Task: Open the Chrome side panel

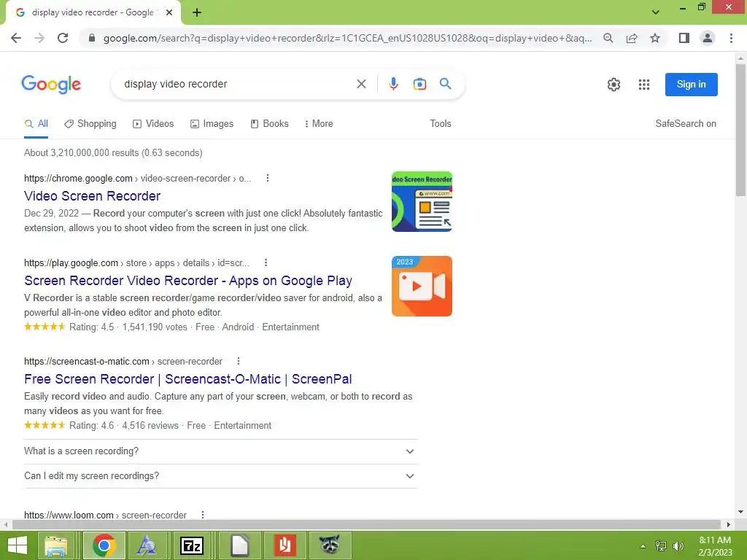Action: [684, 38]
